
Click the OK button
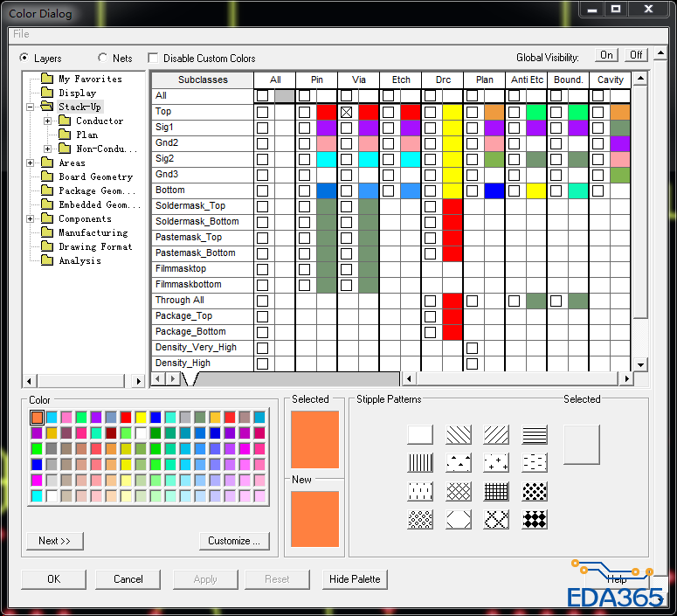point(53,579)
